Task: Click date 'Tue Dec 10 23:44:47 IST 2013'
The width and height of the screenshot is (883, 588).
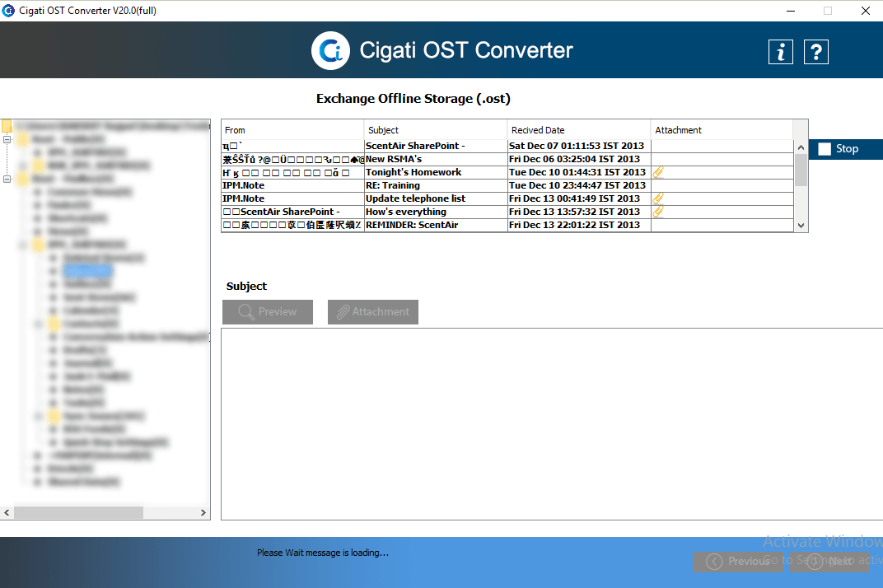Action: [577, 185]
